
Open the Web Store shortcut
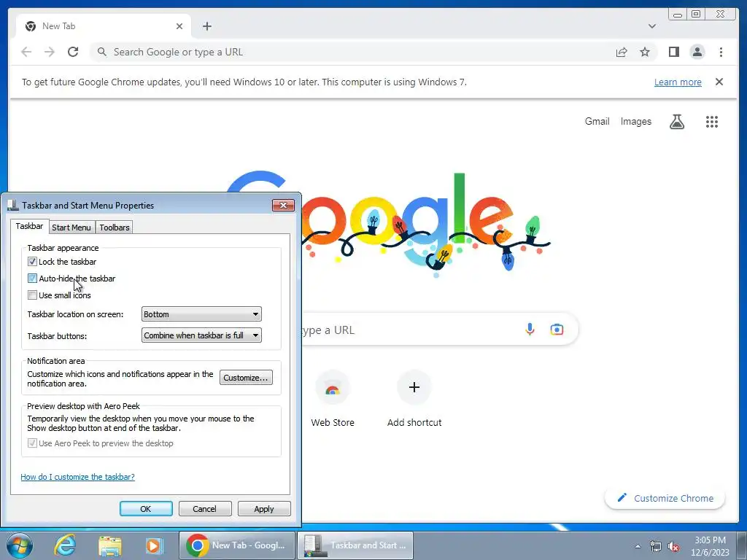click(333, 399)
